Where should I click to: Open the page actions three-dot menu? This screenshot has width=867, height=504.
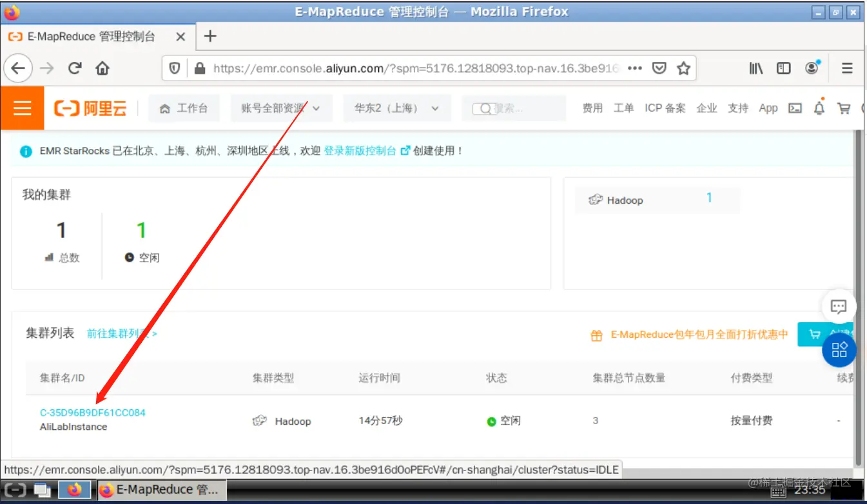coord(634,68)
